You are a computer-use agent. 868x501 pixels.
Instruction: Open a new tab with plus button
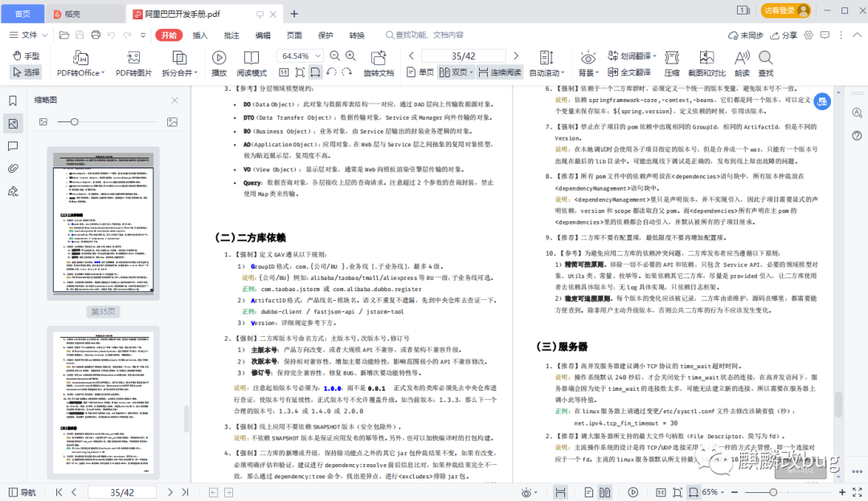tap(294, 14)
